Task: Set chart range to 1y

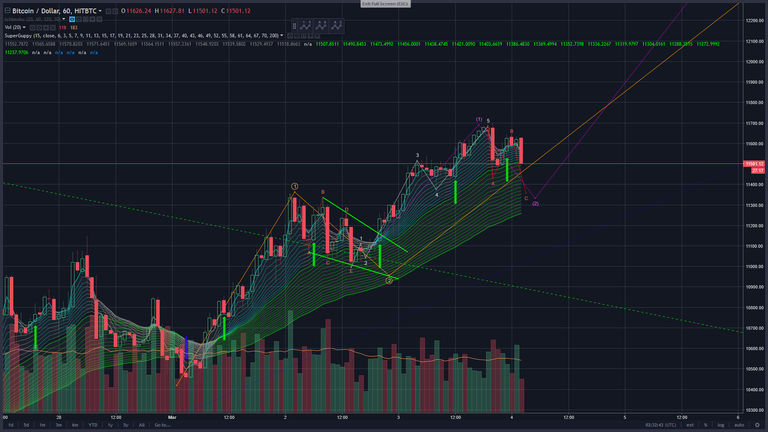Action: pos(110,425)
